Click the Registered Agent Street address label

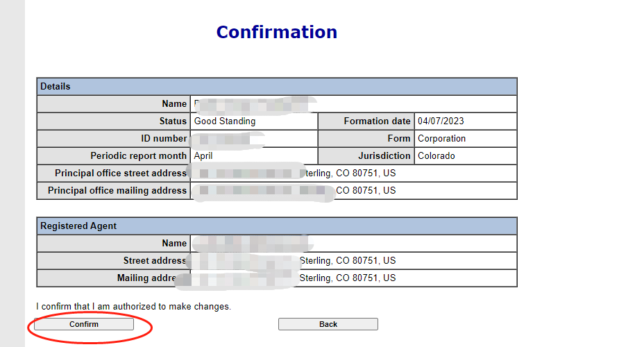tap(155, 261)
